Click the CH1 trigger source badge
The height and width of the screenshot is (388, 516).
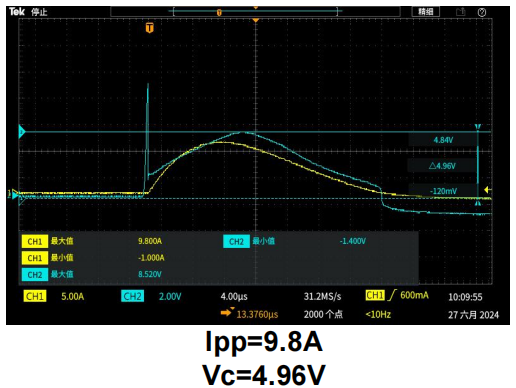coord(375,295)
